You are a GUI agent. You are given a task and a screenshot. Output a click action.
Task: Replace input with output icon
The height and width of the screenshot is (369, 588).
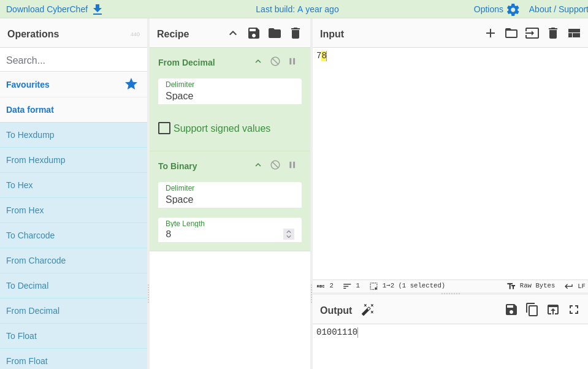click(553, 310)
